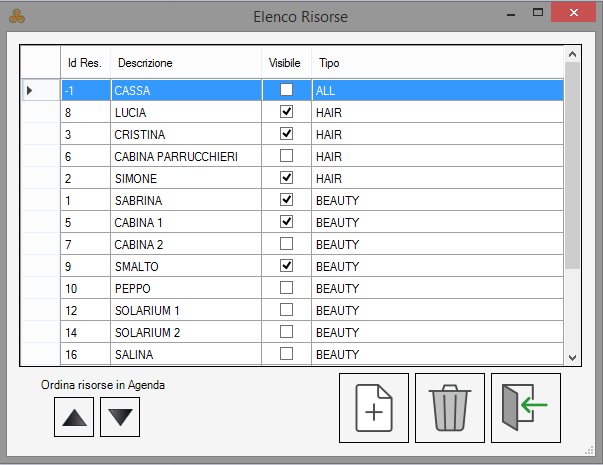Viewport: 603px width, 465px height.
Task: Sort by the Tipo column header
Action: click(x=435, y=63)
